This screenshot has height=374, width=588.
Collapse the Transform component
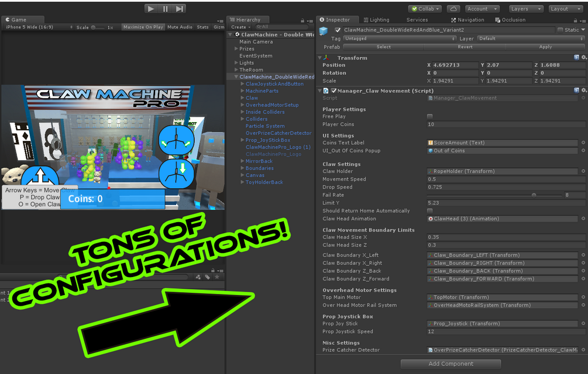[320, 58]
